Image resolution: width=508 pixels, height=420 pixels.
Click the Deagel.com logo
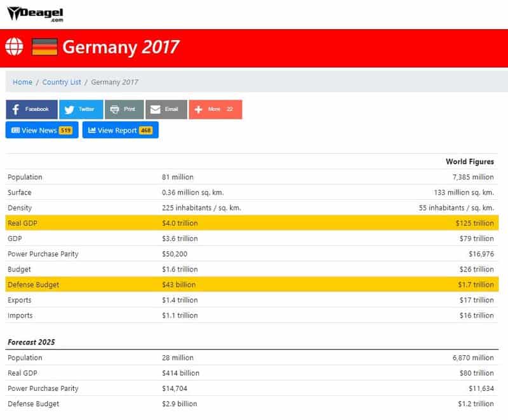click(35, 13)
